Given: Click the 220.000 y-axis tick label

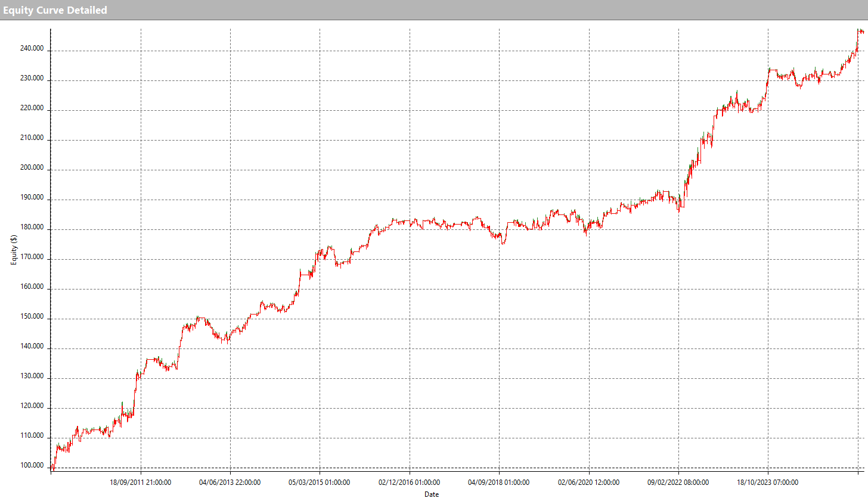Looking at the screenshot, I should 32,108.
